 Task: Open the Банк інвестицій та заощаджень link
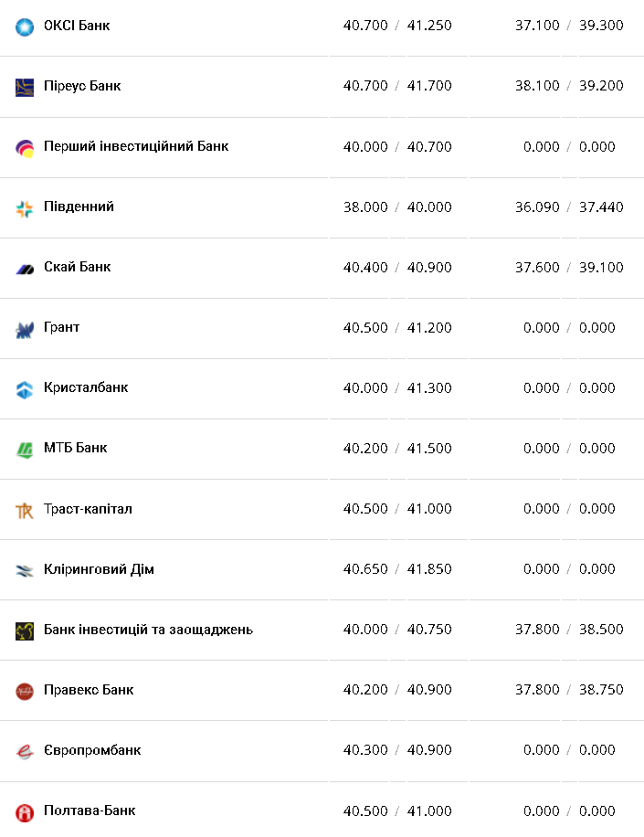(x=148, y=630)
